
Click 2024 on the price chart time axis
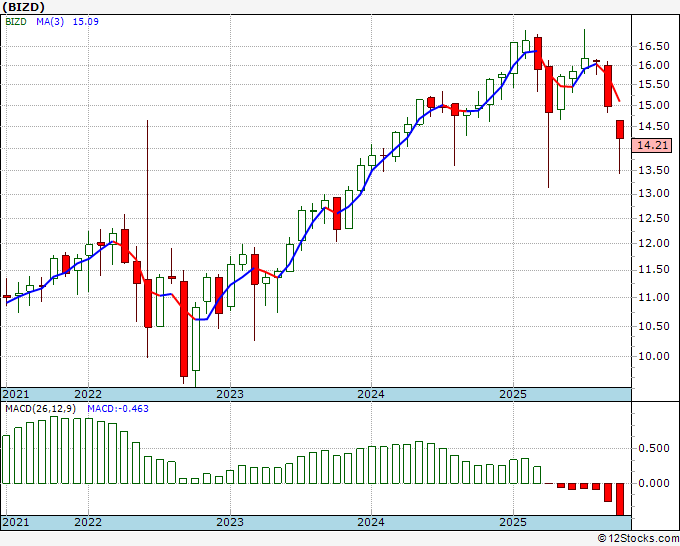tap(371, 394)
